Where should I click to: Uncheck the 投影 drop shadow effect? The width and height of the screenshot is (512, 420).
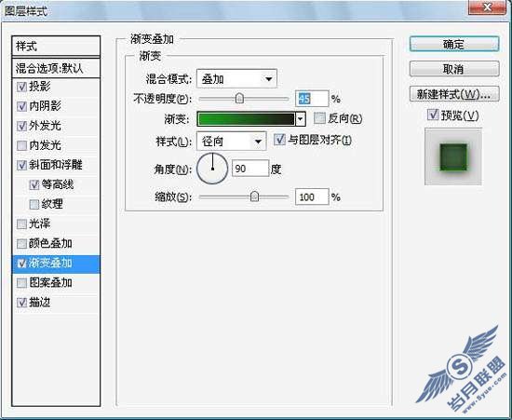click(x=22, y=87)
